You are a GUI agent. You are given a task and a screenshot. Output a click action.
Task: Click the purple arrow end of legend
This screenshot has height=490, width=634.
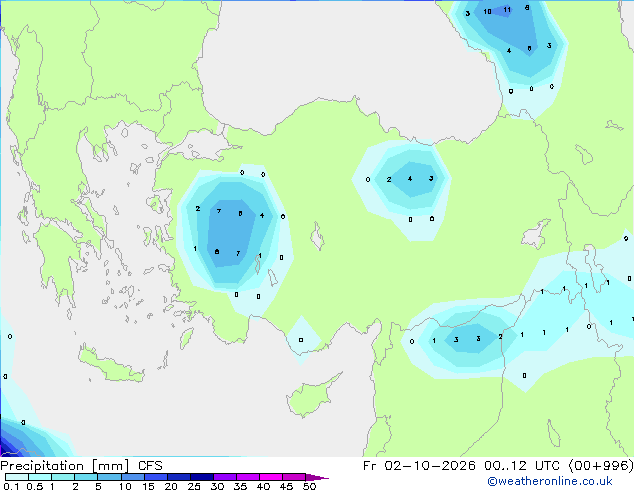pos(317,477)
